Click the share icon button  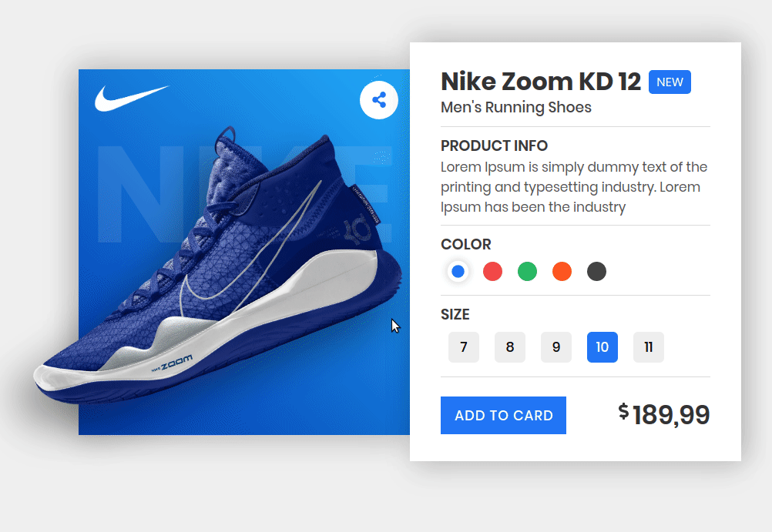pyautogui.click(x=378, y=100)
